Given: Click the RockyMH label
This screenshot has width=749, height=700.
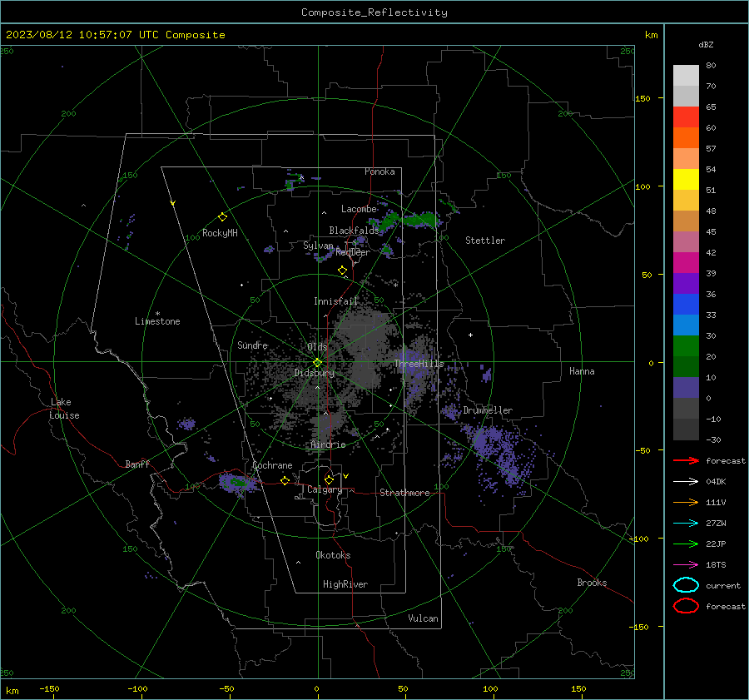Looking at the screenshot, I should tap(220, 233).
